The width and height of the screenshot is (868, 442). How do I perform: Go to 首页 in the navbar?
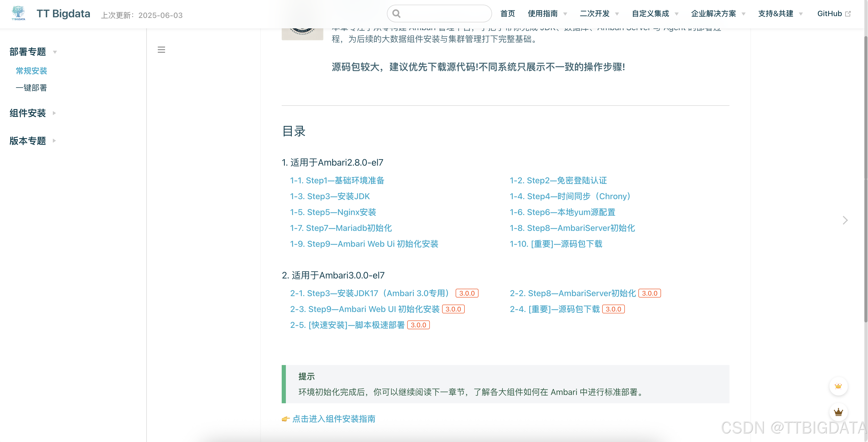pos(507,14)
